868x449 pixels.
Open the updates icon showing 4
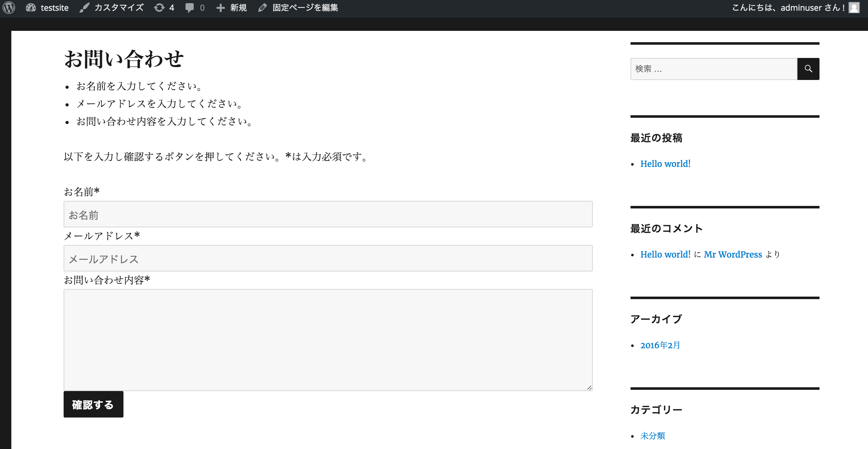(159, 8)
